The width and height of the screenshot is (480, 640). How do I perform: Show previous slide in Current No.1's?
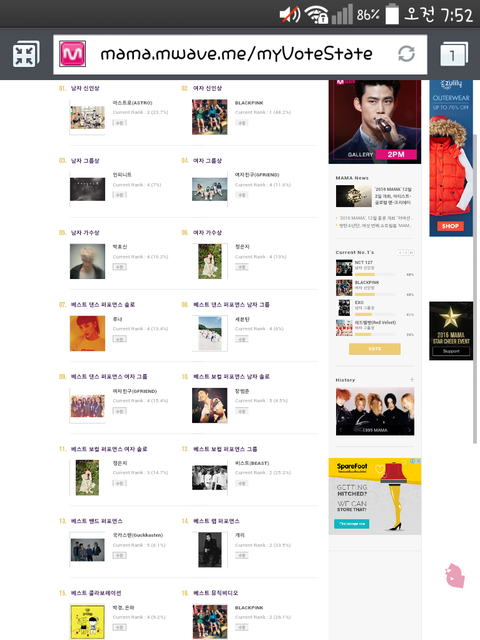click(400, 253)
